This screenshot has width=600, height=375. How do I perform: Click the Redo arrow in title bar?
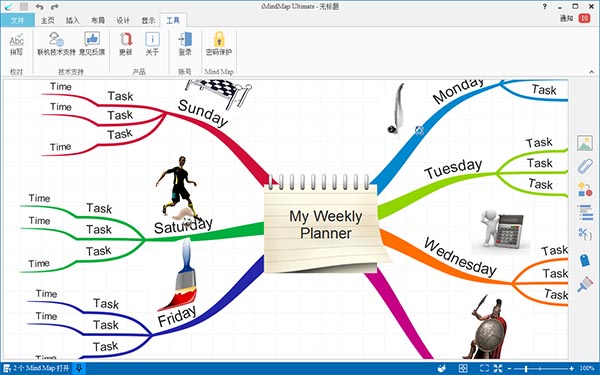[x=54, y=7]
